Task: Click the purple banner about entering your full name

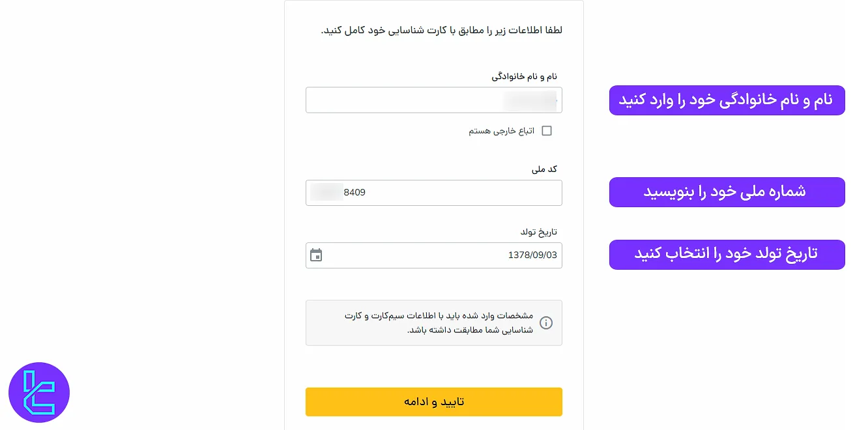Action: [x=727, y=100]
